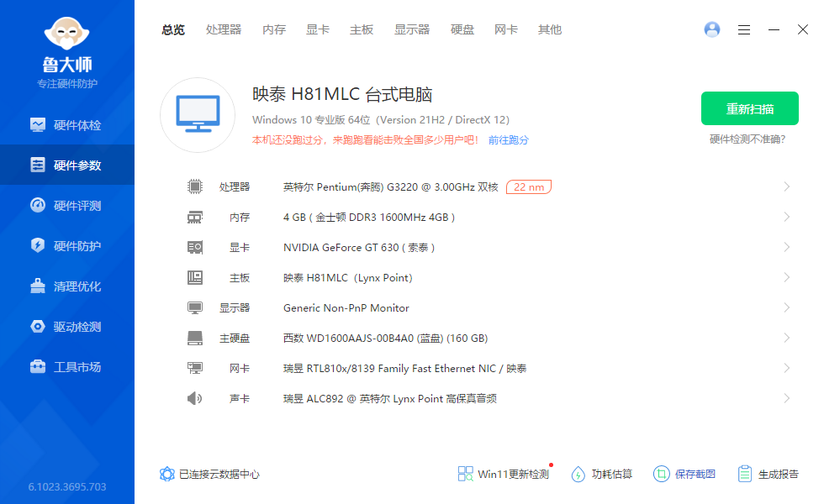Switch to the 内存 tab

click(x=274, y=30)
